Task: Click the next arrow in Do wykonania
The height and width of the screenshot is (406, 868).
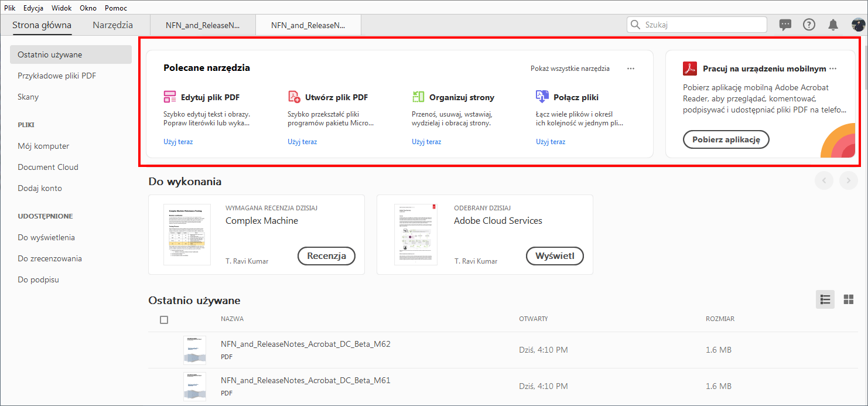Action: 849,181
